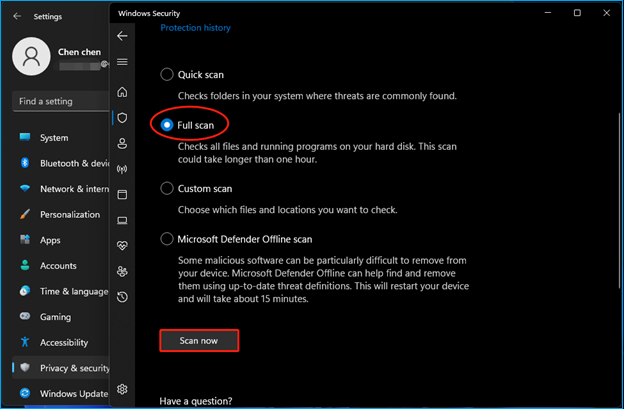Click the back arrow in Windows Security
The image size is (624, 409).
tap(122, 36)
